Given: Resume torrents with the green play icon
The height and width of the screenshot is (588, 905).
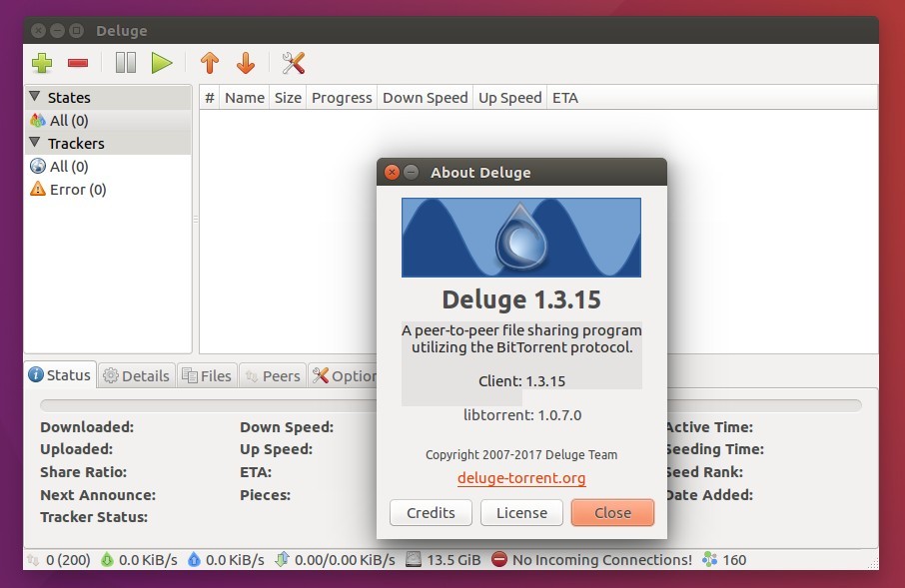Looking at the screenshot, I should coord(162,63).
